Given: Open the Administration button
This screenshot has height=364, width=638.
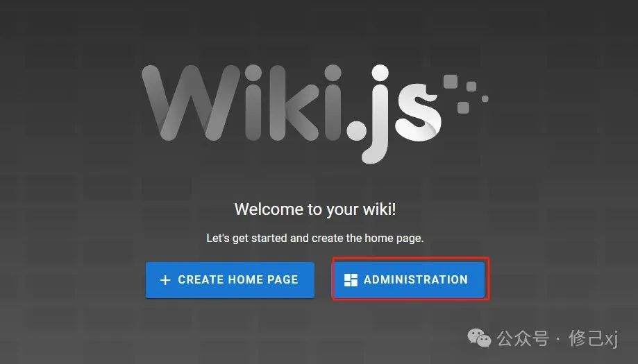Looking at the screenshot, I should (x=410, y=280).
